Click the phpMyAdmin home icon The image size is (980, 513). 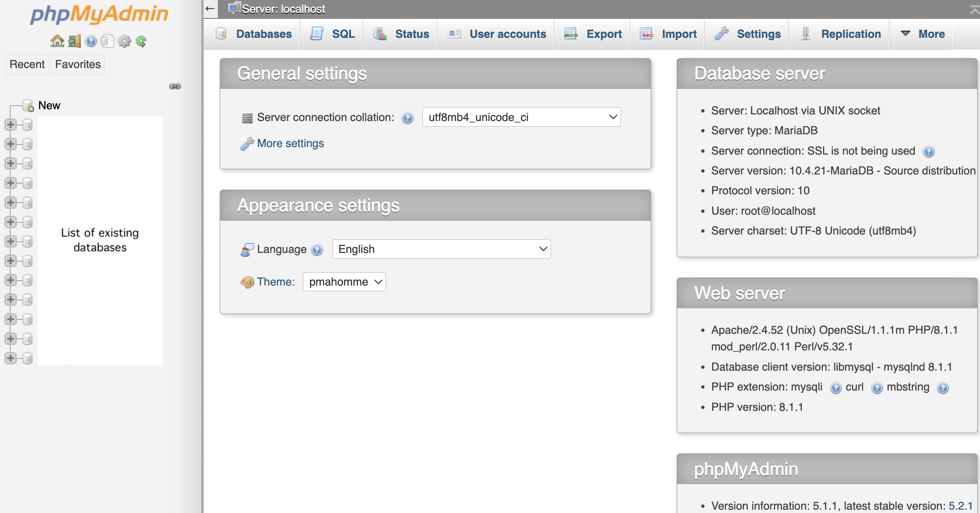click(58, 41)
